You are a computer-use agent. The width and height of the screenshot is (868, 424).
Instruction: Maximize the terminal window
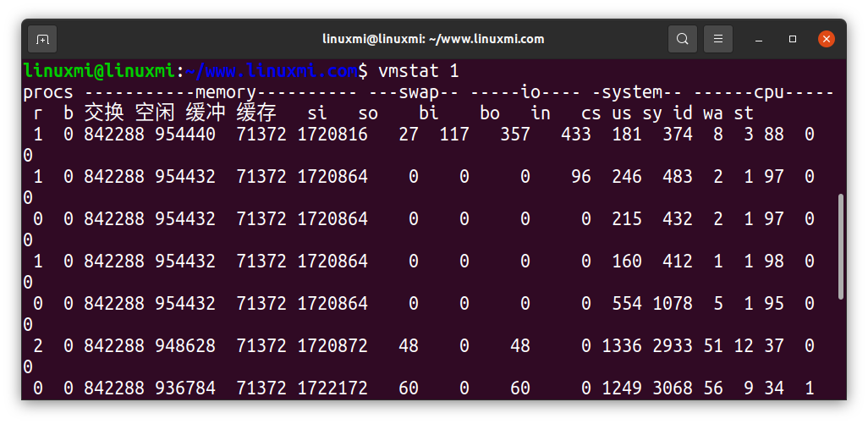click(793, 39)
